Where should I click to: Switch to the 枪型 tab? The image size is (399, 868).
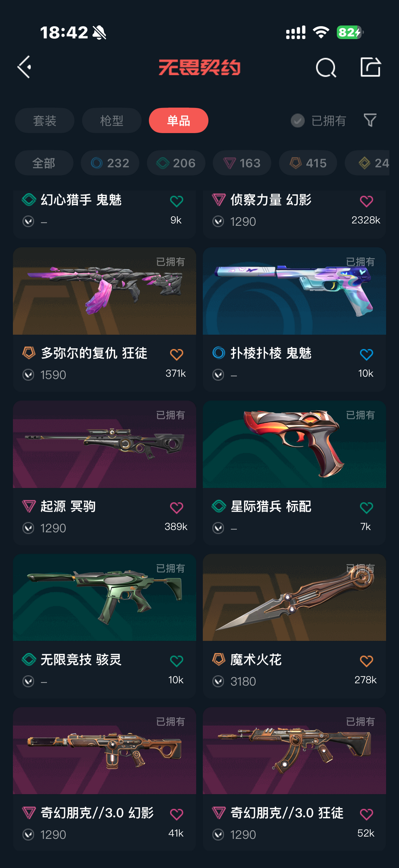112,121
